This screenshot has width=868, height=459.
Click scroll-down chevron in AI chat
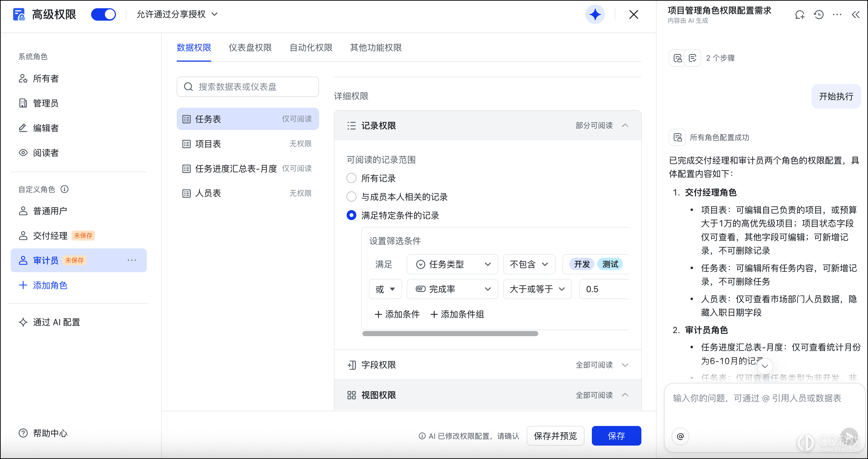765,366
